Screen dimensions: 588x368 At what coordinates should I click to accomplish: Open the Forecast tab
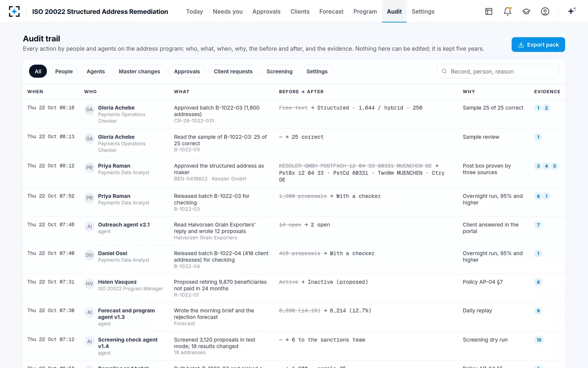coord(331,11)
